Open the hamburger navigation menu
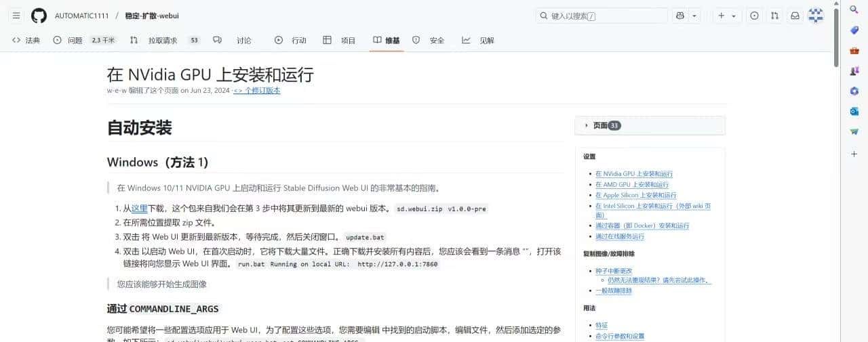 pos(16,16)
